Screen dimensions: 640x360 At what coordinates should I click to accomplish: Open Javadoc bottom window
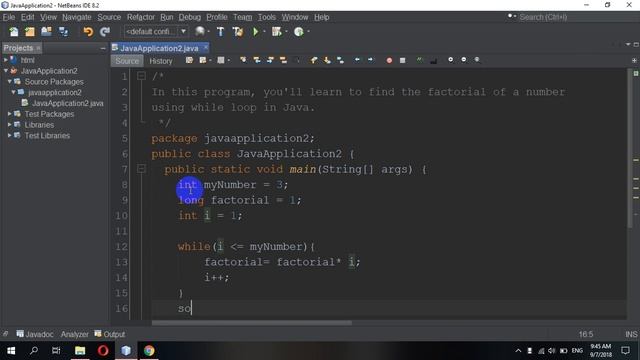[x=35, y=334]
